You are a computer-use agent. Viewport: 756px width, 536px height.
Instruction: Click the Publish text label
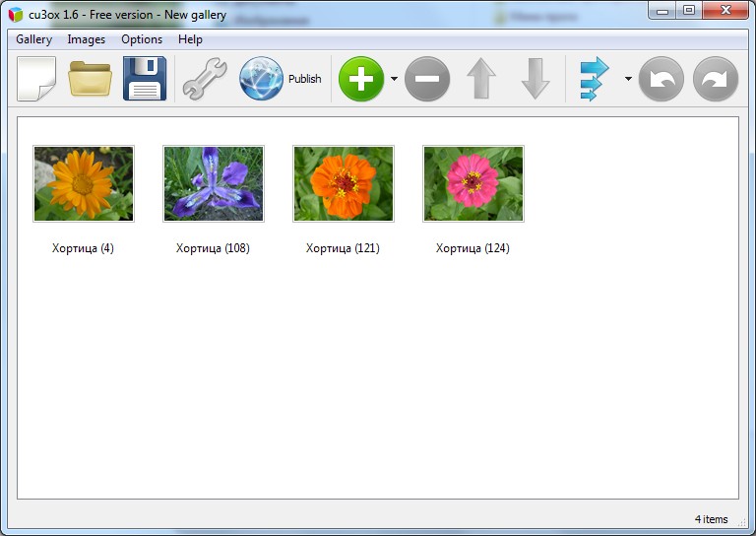click(x=305, y=79)
